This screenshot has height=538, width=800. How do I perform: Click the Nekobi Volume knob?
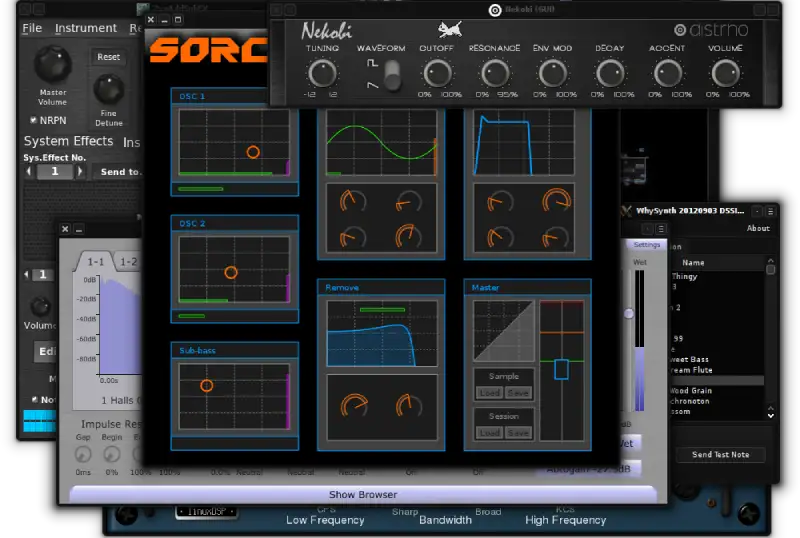726,74
